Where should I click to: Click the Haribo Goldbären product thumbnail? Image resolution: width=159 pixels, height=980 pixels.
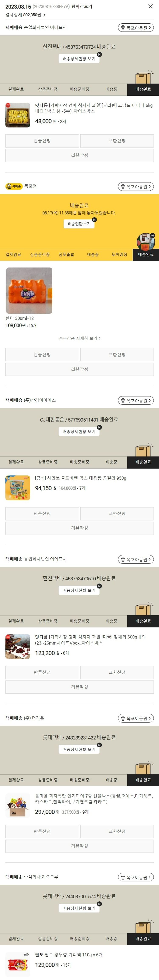(18, 488)
